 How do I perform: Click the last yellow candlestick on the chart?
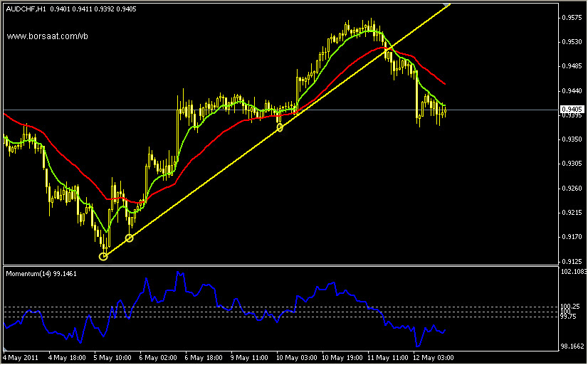[x=444, y=110]
